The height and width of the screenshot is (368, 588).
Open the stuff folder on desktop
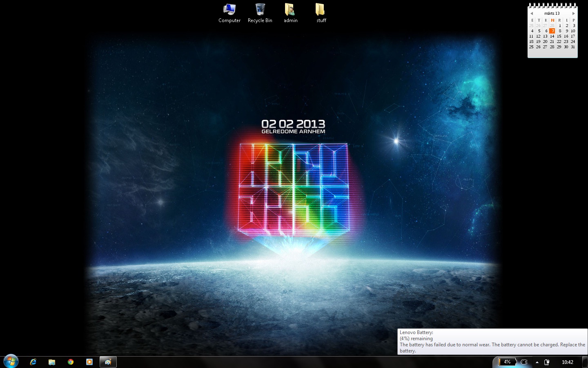coord(321,13)
